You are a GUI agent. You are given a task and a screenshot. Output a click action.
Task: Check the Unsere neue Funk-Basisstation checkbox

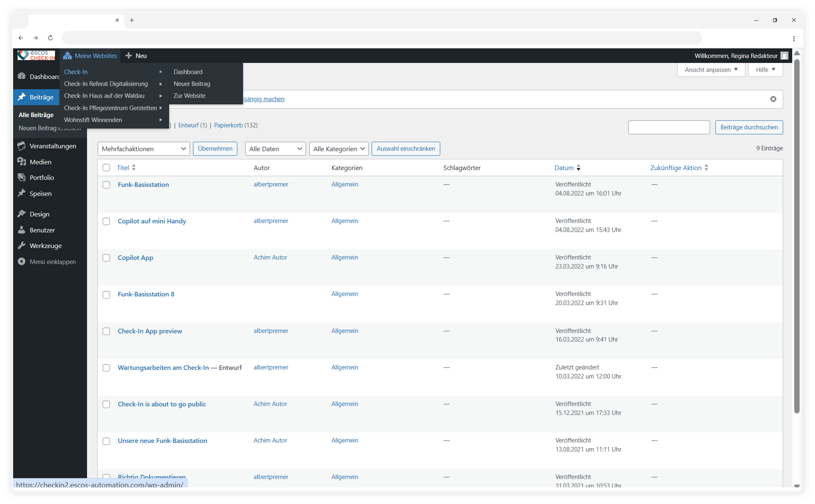106,441
